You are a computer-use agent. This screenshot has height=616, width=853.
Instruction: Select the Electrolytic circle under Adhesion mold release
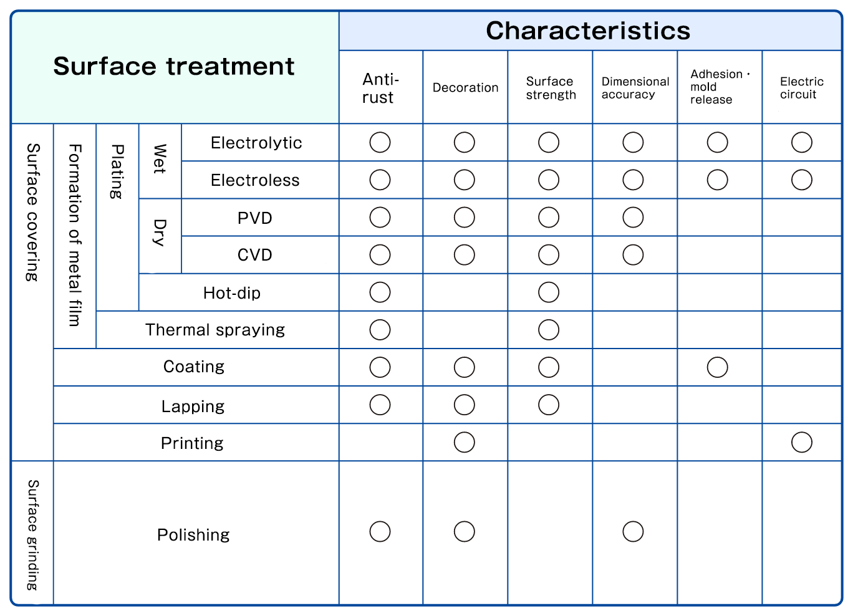click(717, 143)
